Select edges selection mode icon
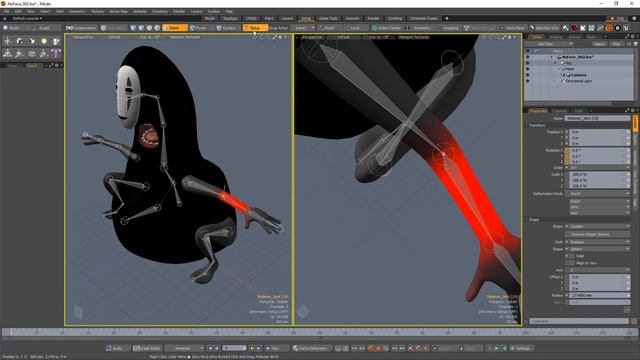 [141, 28]
